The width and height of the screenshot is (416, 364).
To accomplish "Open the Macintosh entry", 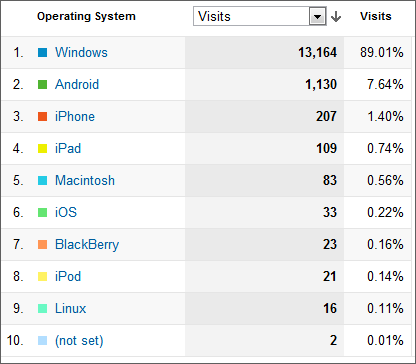I will pos(85,180).
